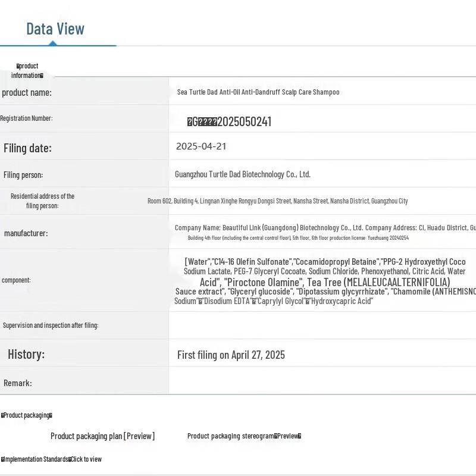Select the 'component:' field label
Viewport: 476px width, 476px height.
tap(16, 280)
